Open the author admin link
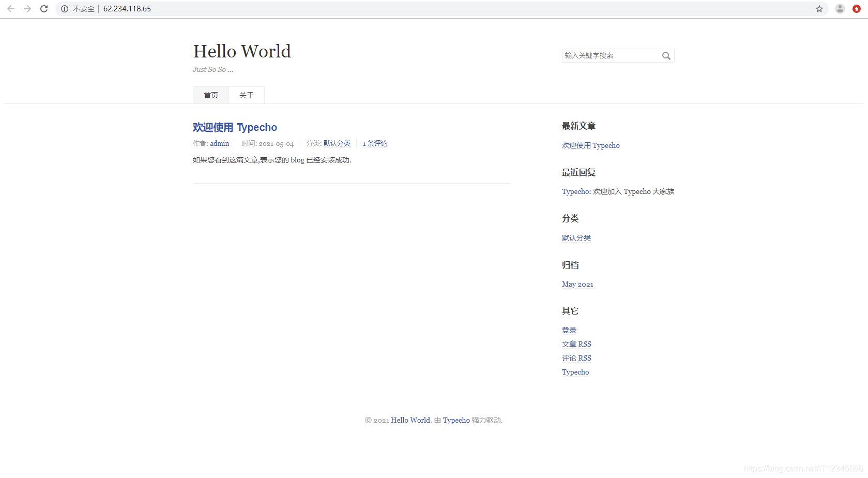This screenshot has height=478, width=868. (x=219, y=143)
